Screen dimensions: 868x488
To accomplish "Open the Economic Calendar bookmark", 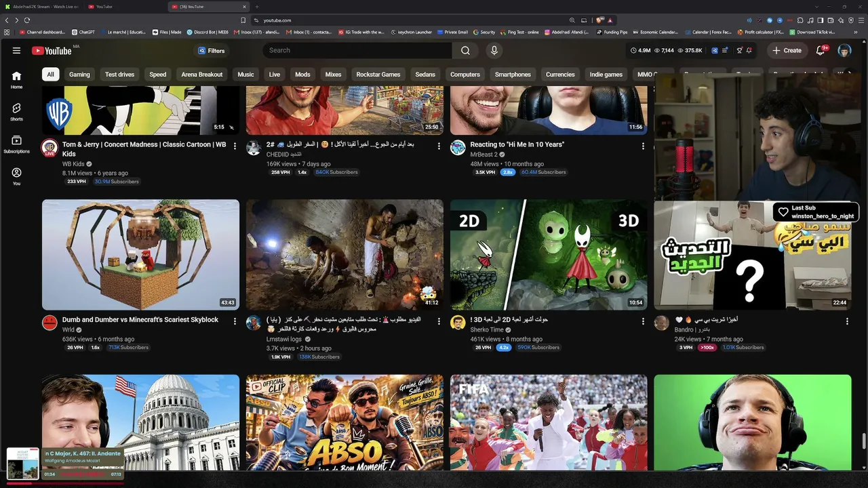I will point(655,32).
